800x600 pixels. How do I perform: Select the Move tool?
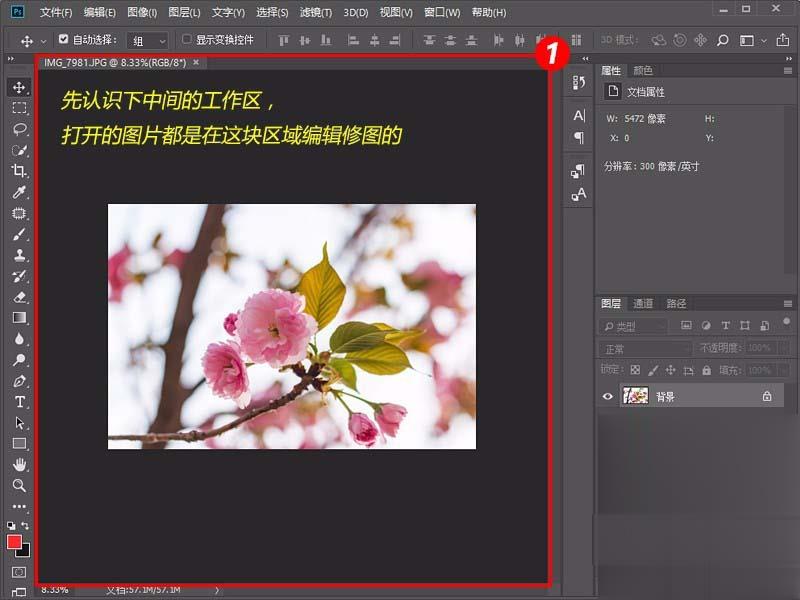click(x=18, y=87)
